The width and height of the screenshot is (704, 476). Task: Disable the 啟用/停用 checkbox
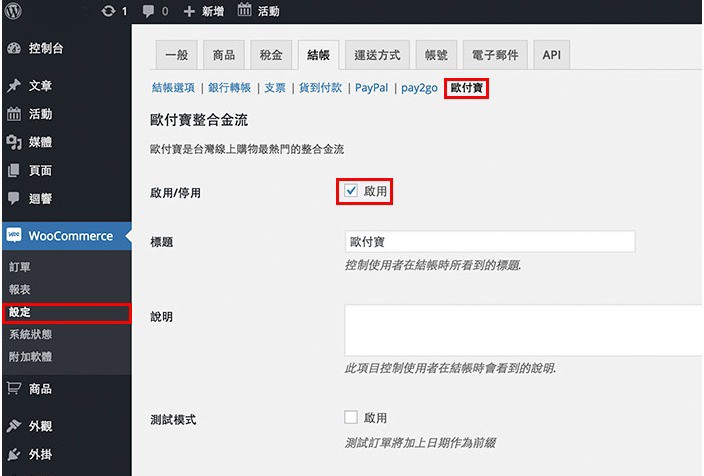click(351, 191)
